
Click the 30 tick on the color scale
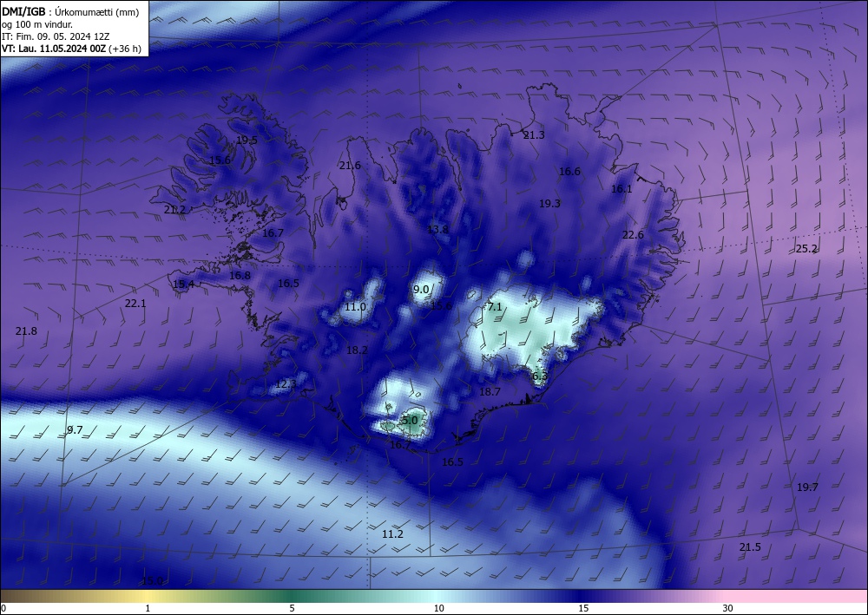pos(727,608)
